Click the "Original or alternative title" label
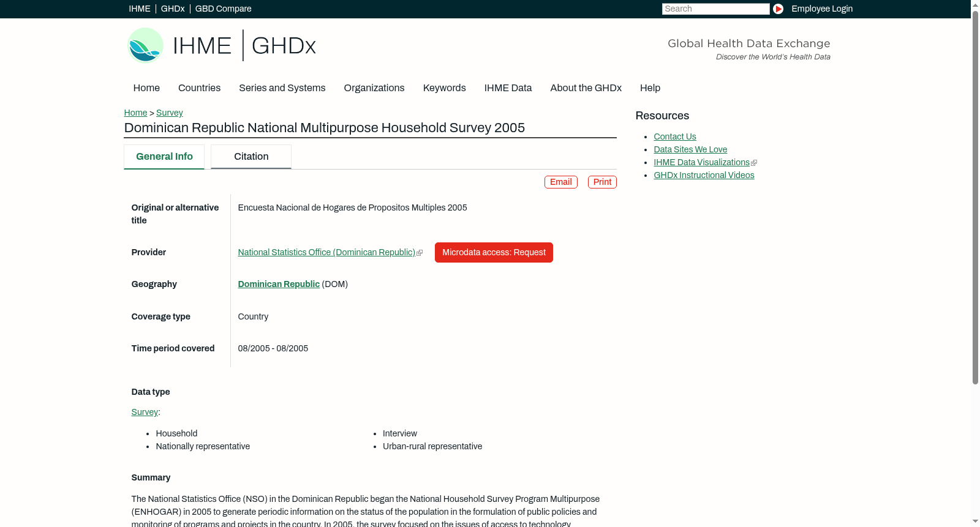Image resolution: width=980 pixels, height=527 pixels. click(175, 214)
